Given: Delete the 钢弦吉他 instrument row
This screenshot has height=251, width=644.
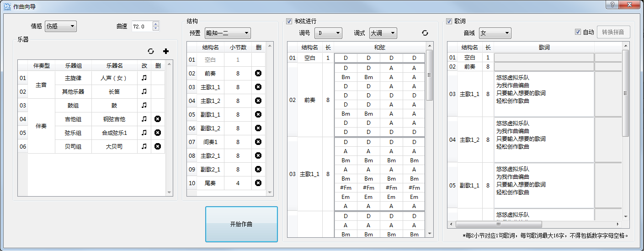Looking at the screenshot, I should coord(158,119).
